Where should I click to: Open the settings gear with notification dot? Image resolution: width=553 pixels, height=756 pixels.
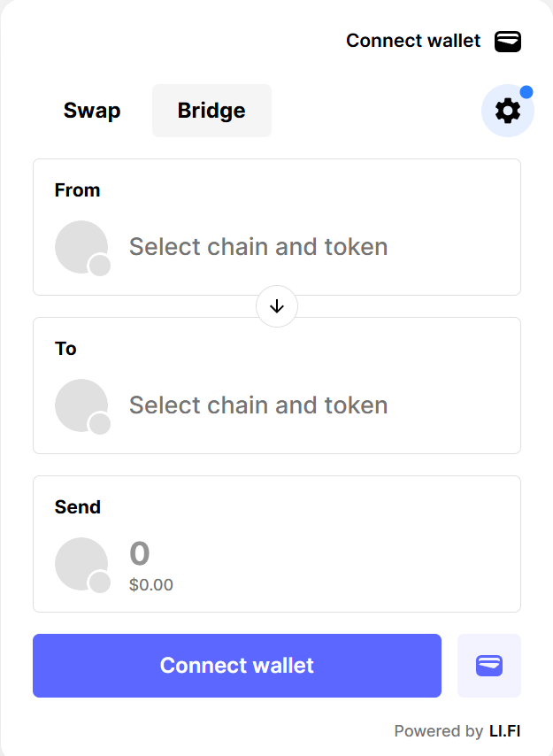507,110
